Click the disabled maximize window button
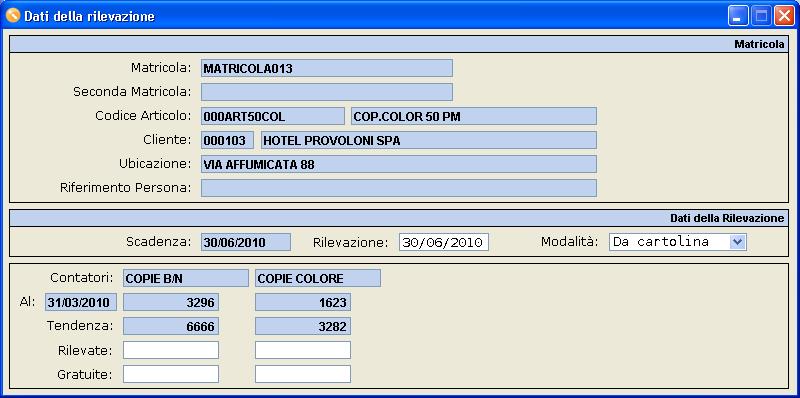This screenshot has height=398, width=800. click(761, 16)
